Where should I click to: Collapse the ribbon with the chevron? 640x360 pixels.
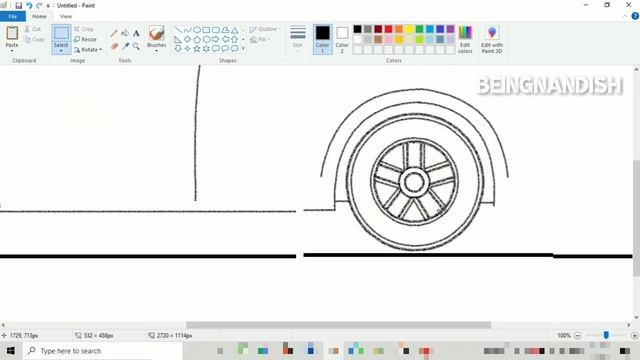(x=625, y=16)
